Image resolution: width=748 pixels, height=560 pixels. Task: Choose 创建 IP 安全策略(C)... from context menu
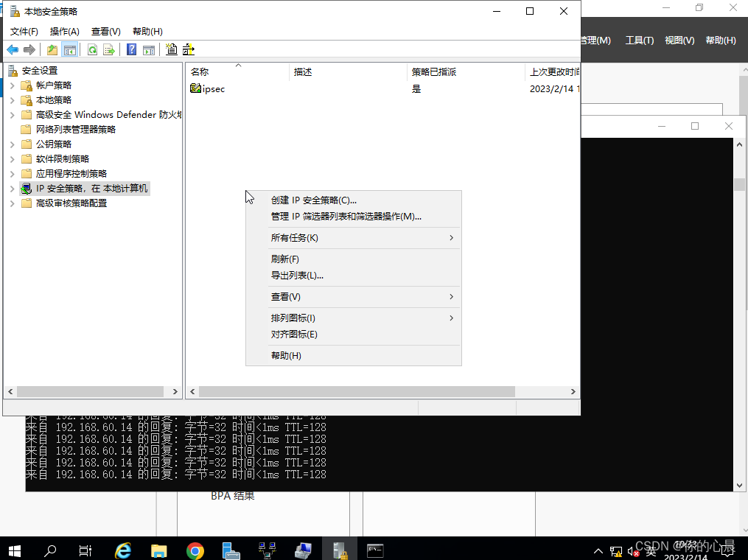pos(314,200)
